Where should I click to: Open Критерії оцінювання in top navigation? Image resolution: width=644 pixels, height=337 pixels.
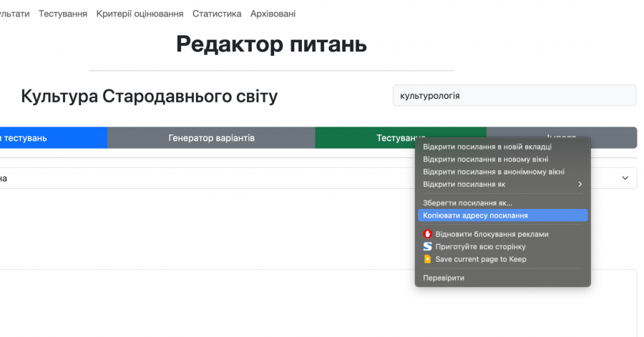click(x=140, y=14)
